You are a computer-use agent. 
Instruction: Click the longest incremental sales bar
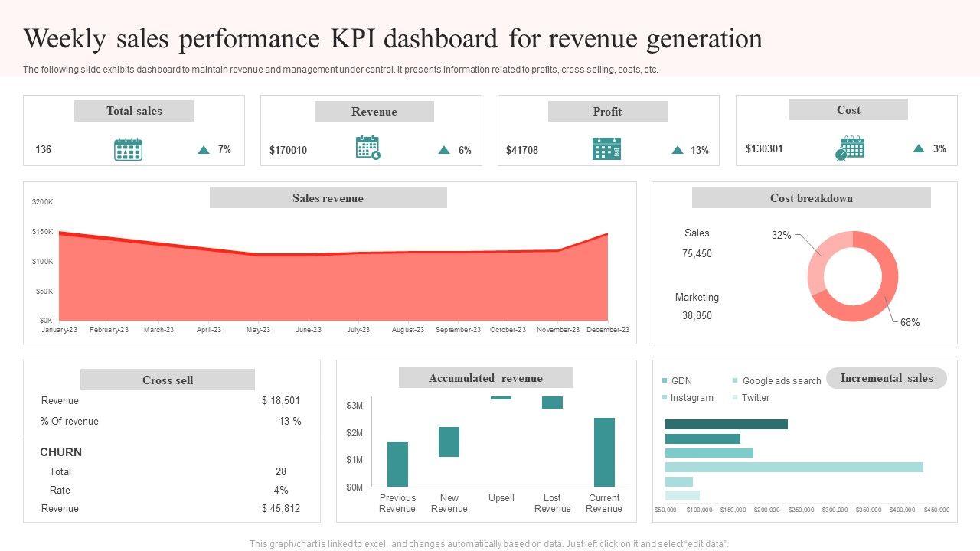(x=794, y=468)
